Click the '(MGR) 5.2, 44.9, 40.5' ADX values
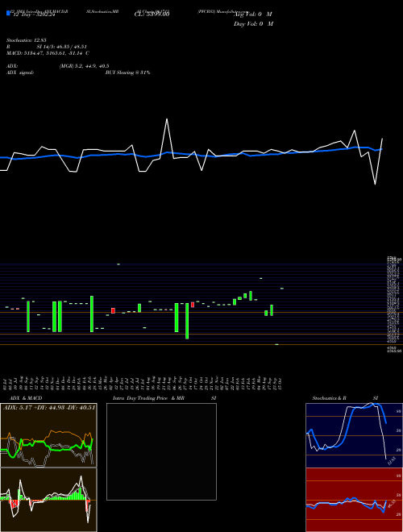Screen dimensions: 403x532 (x=84, y=66)
